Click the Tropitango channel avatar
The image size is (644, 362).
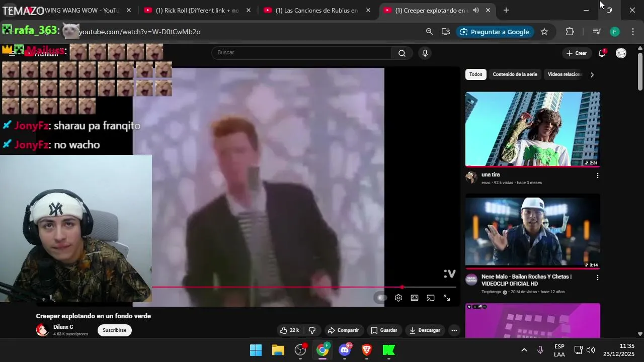point(471,280)
